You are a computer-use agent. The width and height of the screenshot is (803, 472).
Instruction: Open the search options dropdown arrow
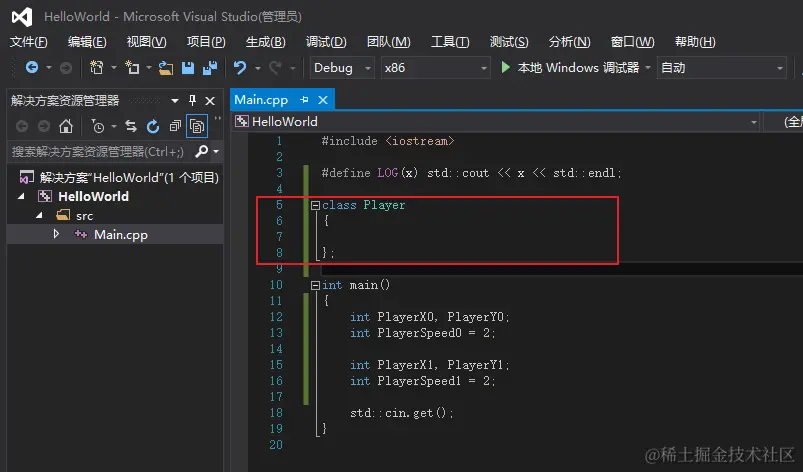216,152
